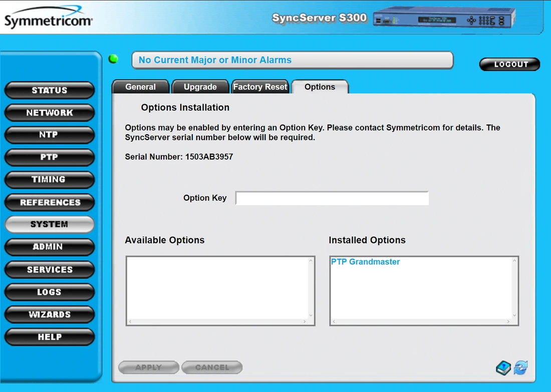
Task: Switch to the General tab
Action: click(140, 87)
